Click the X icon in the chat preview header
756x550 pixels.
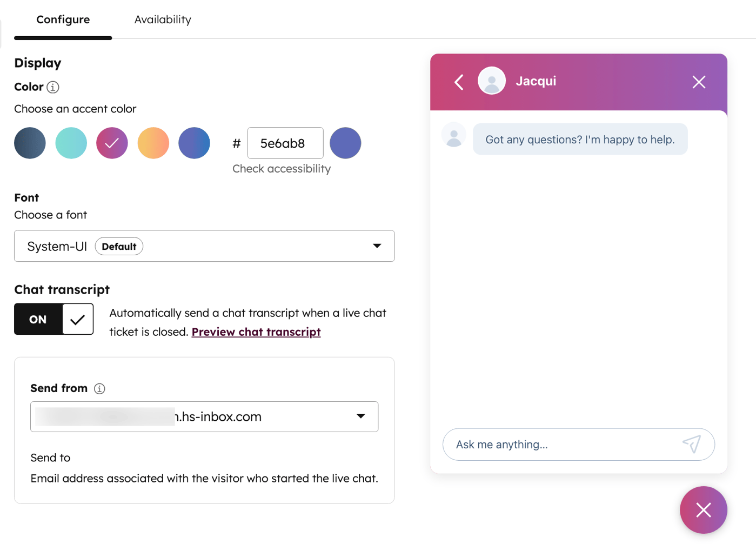click(698, 82)
